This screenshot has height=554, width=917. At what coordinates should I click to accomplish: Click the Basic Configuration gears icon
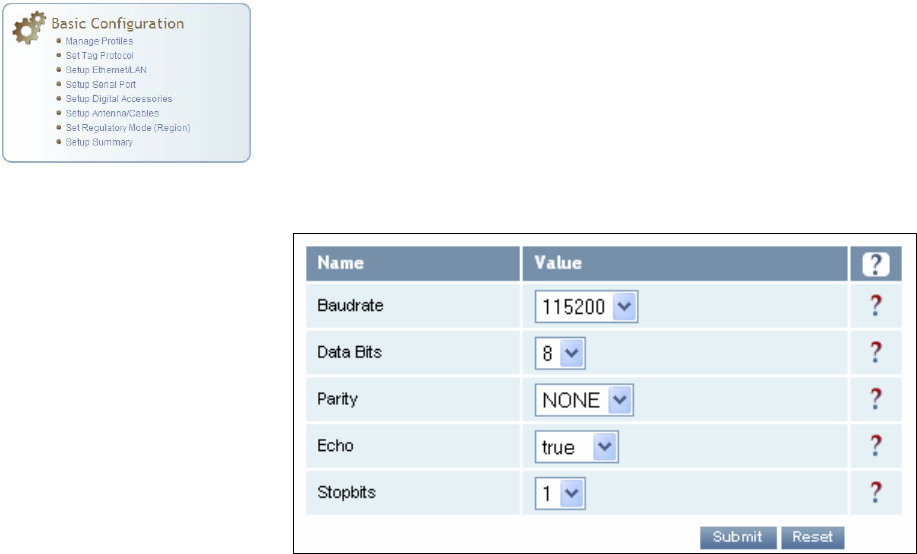click(30, 29)
